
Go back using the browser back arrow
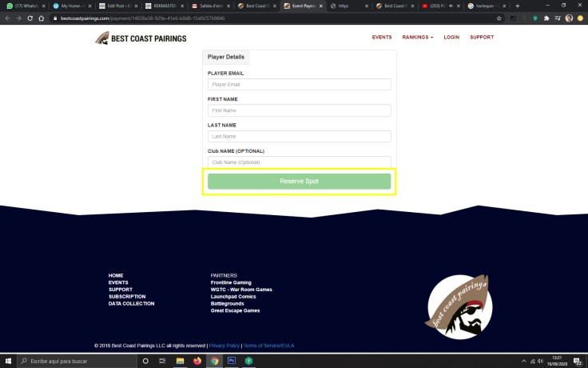(x=7, y=17)
